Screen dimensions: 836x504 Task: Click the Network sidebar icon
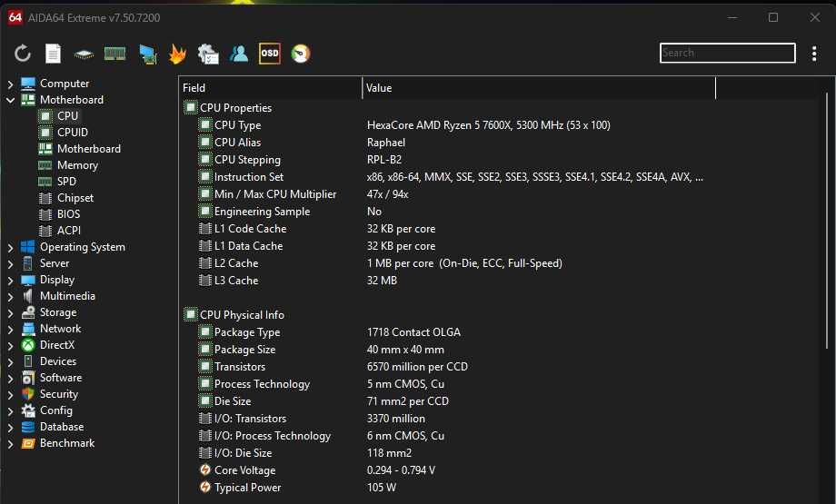(x=28, y=330)
